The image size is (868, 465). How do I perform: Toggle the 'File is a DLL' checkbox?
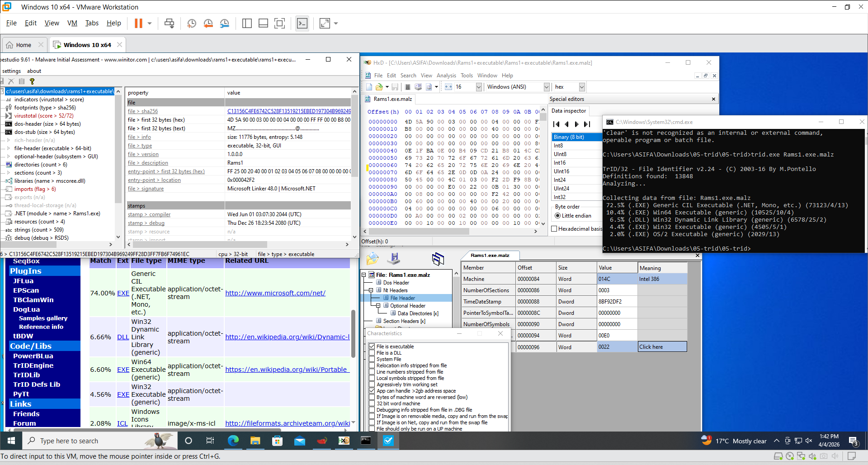372,353
